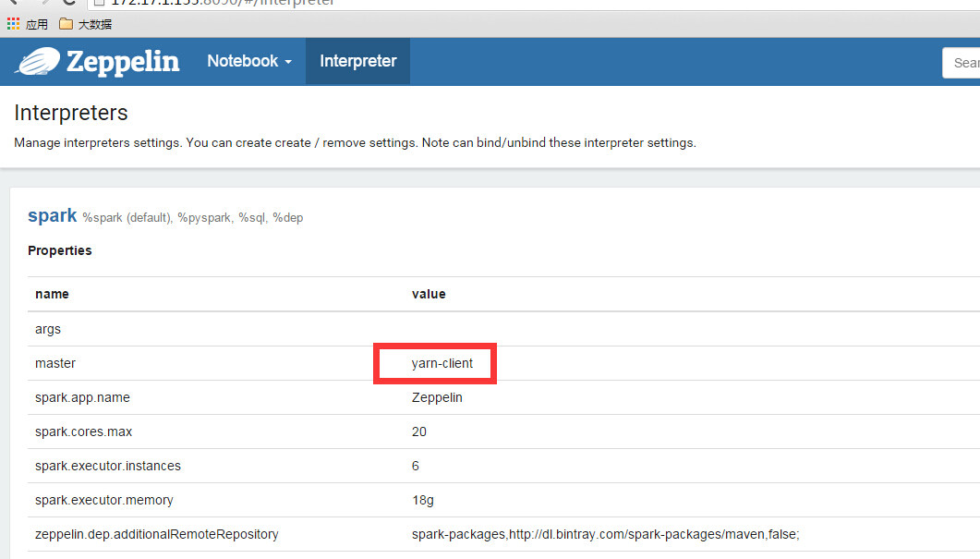Image resolution: width=980 pixels, height=559 pixels.
Task: Select the 'spark.cores.max' property name
Action: 84,432
